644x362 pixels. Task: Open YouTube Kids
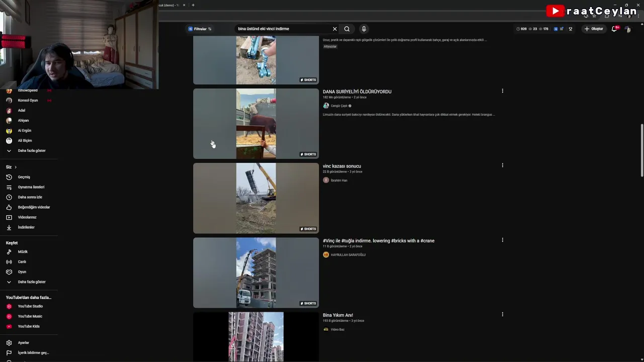pos(29,326)
